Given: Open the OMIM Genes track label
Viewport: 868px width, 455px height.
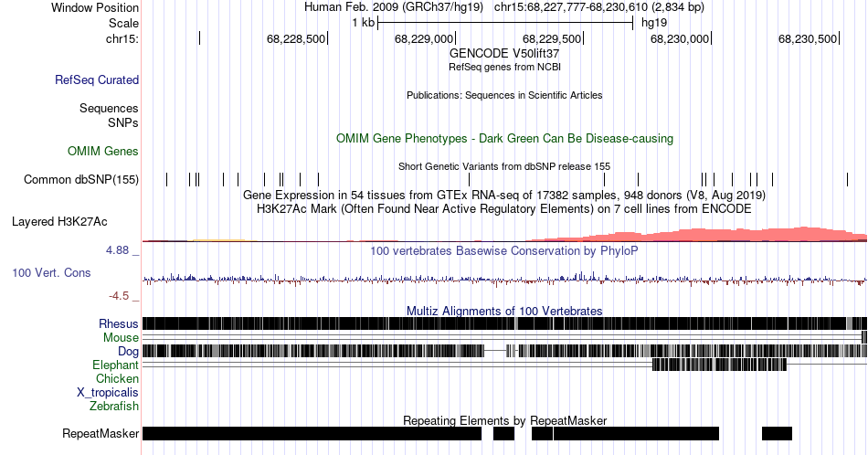Looking at the screenshot, I should [103, 151].
